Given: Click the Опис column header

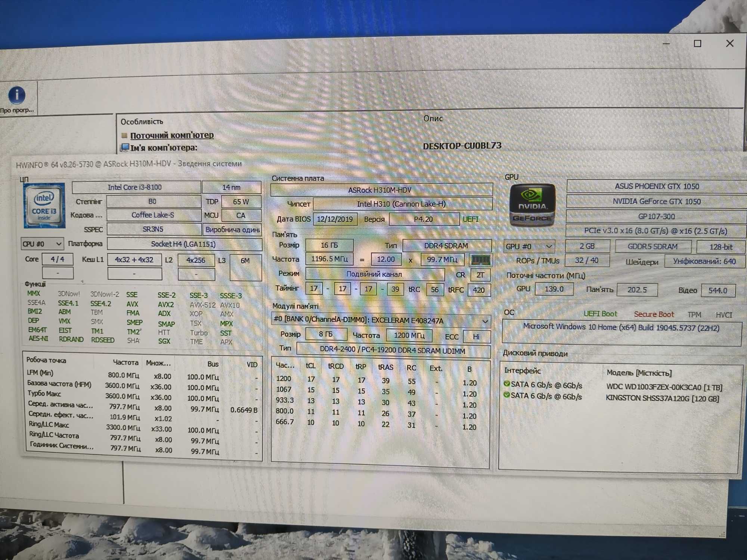Looking at the screenshot, I should click(433, 118).
